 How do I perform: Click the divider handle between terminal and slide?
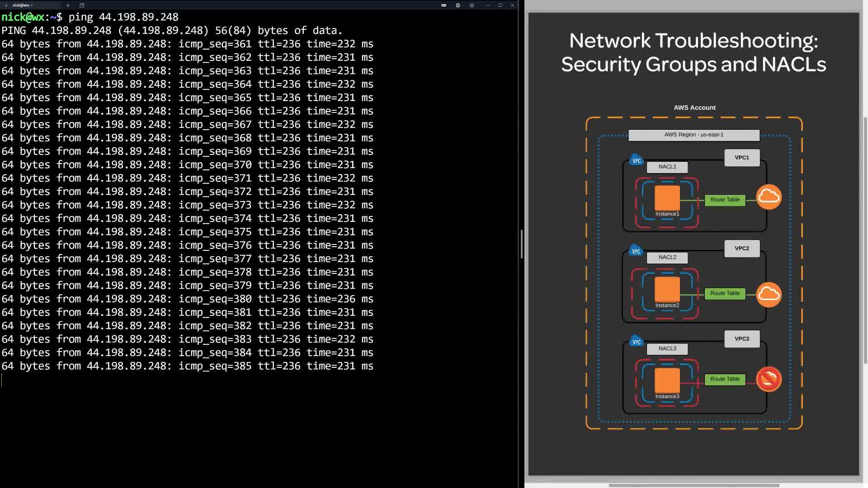(x=522, y=244)
